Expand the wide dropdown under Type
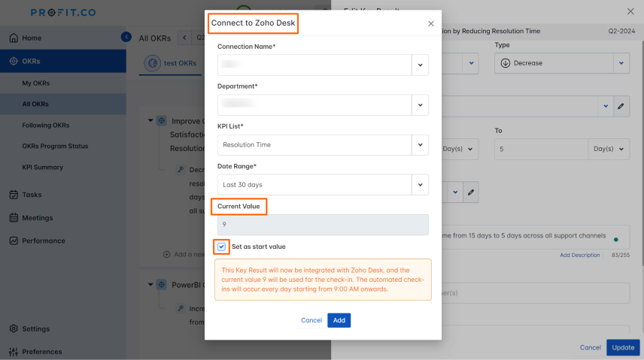 click(x=606, y=106)
